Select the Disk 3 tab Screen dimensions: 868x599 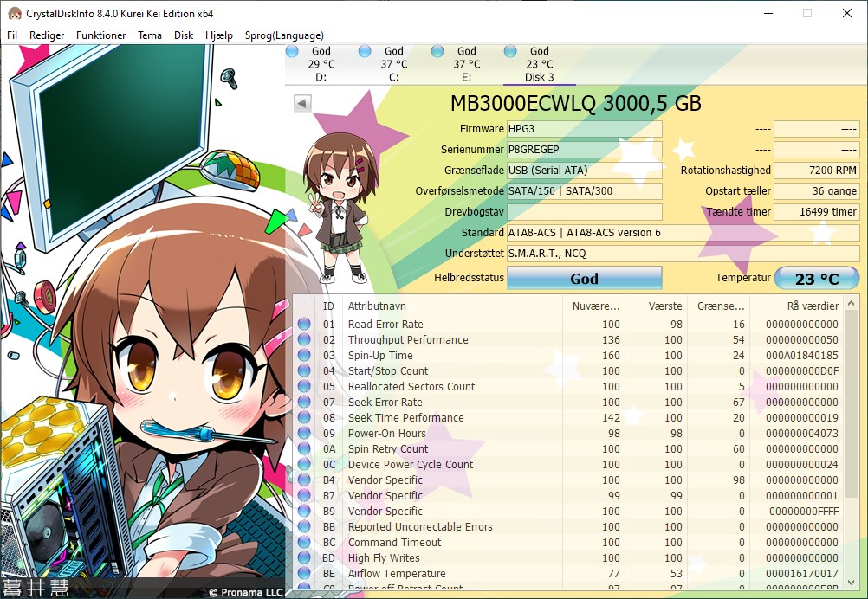point(539,64)
